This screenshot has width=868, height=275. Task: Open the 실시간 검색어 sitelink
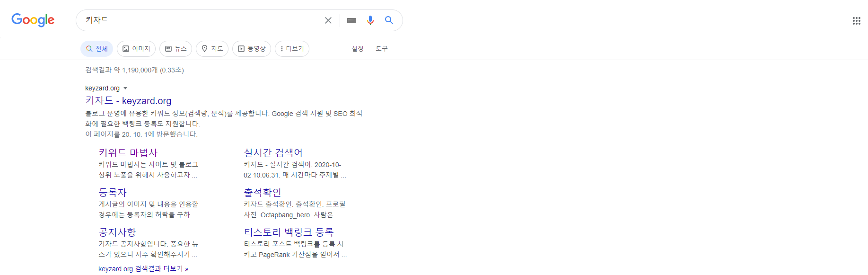273,153
